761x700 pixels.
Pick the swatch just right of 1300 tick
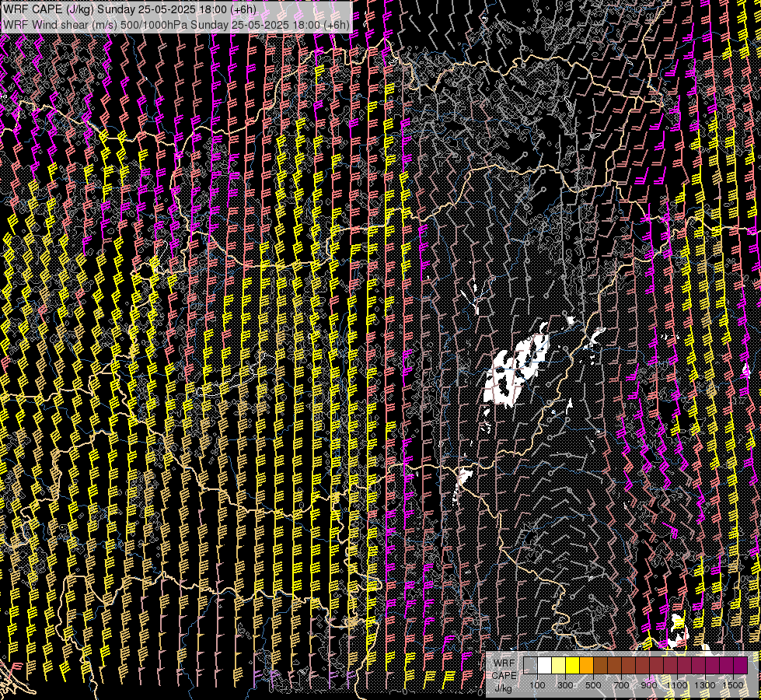pos(713,666)
